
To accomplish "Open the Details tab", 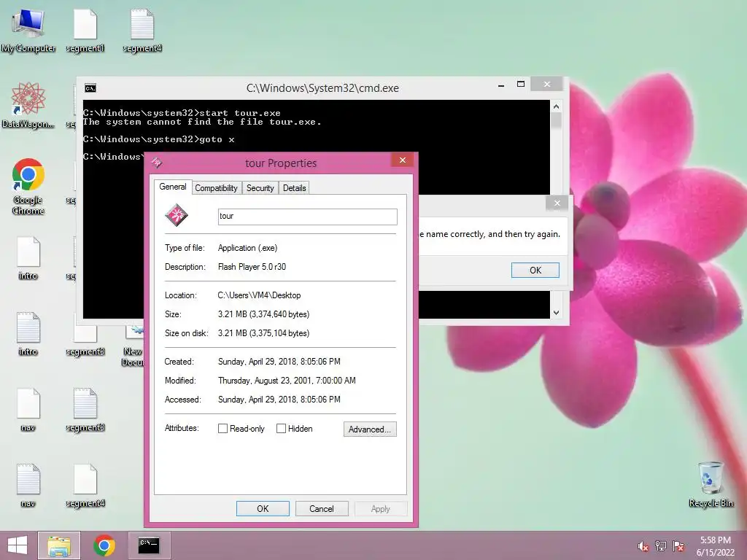I will 295,188.
